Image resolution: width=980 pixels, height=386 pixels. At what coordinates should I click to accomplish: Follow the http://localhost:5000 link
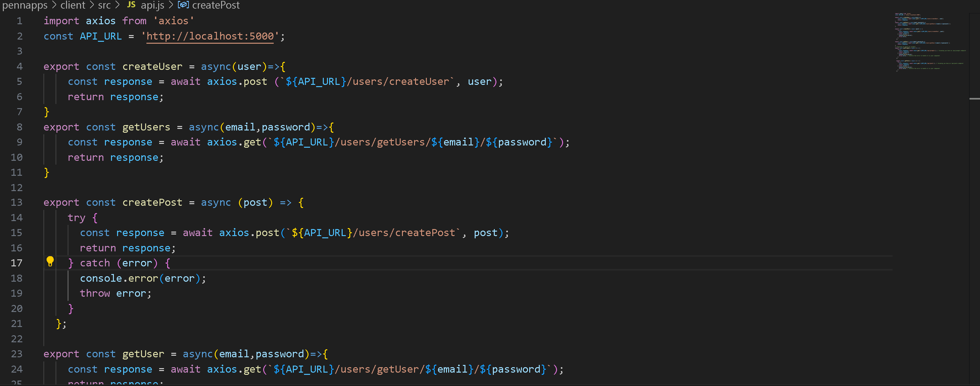tap(210, 36)
